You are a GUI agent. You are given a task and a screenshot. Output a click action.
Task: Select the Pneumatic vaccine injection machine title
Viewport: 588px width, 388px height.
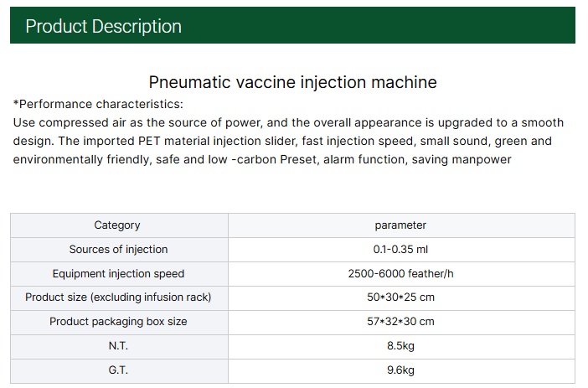(292, 82)
